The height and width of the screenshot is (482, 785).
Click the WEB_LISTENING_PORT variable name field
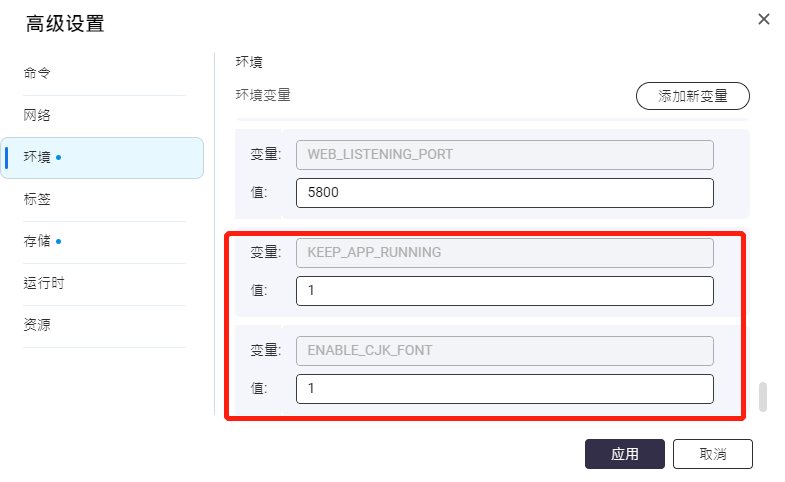[x=504, y=154]
